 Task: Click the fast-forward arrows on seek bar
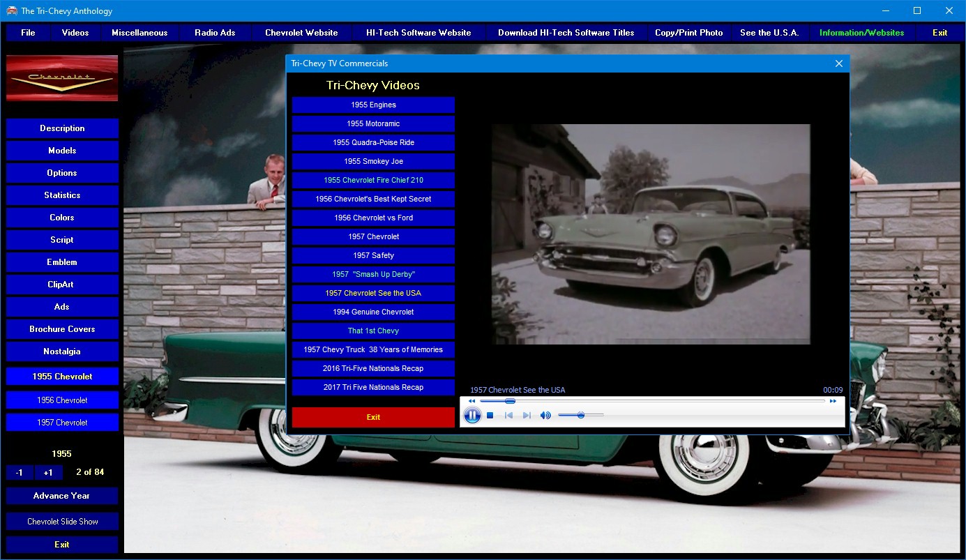click(x=833, y=401)
